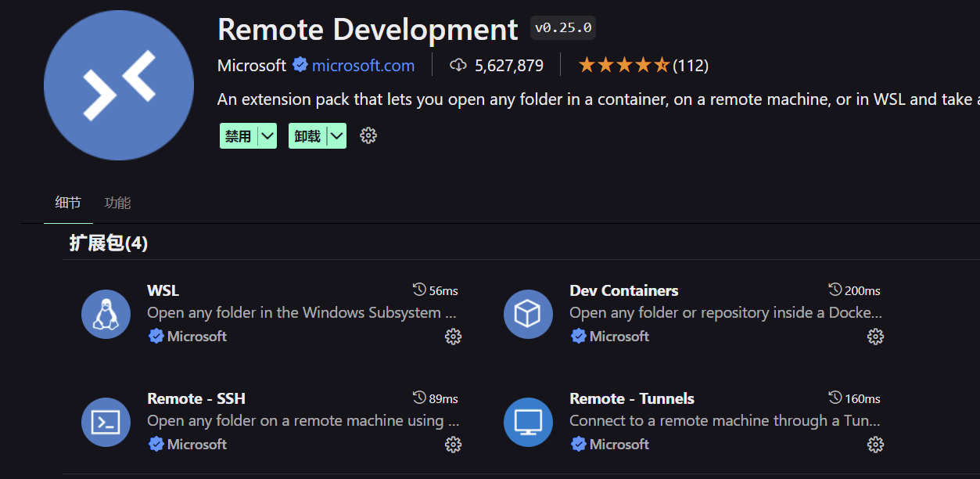
Task: Click the Remote - SSH terminal icon
Action: tap(106, 422)
